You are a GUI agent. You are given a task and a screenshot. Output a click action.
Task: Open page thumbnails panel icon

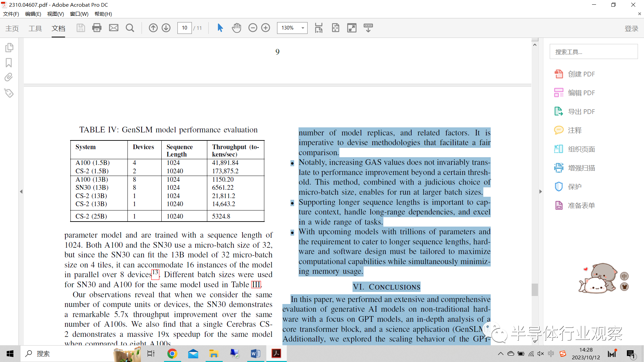[x=9, y=48]
